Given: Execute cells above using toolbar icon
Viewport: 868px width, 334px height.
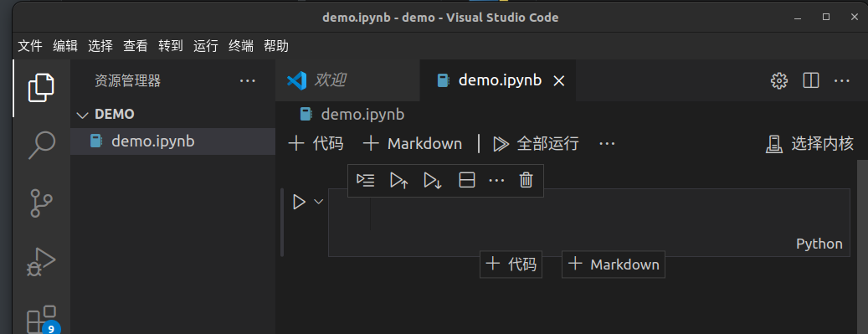Looking at the screenshot, I should click(399, 180).
